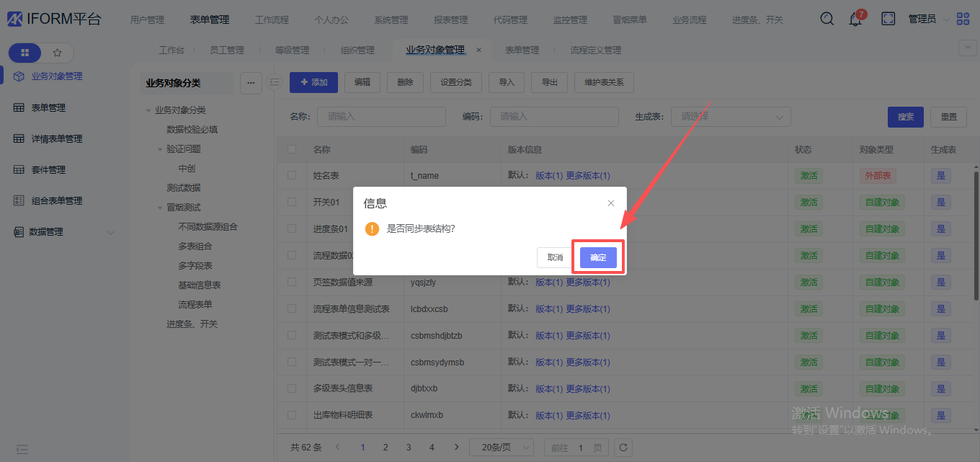Open the 20条/页 page size dropdown
The width and height of the screenshot is (980, 462).
click(x=501, y=448)
